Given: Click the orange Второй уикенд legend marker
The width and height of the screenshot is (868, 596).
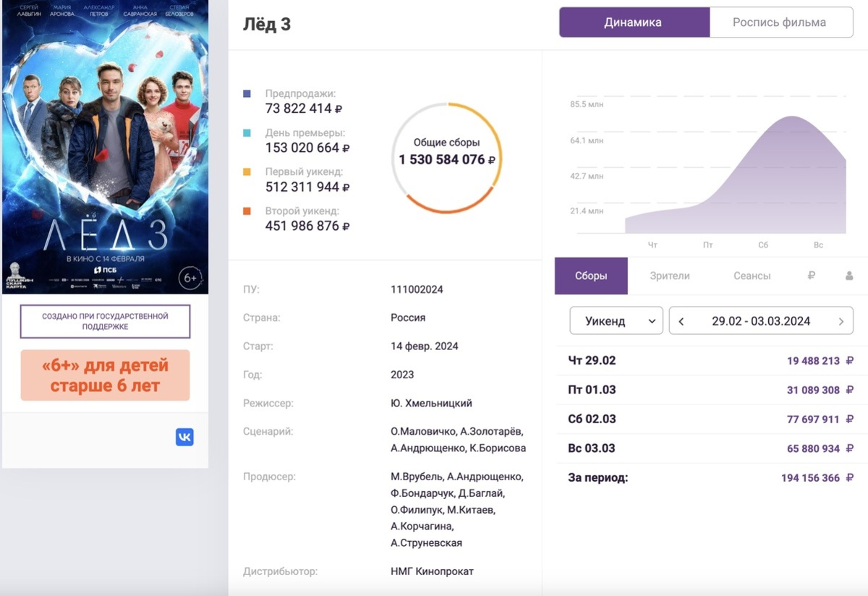Looking at the screenshot, I should click(247, 211).
